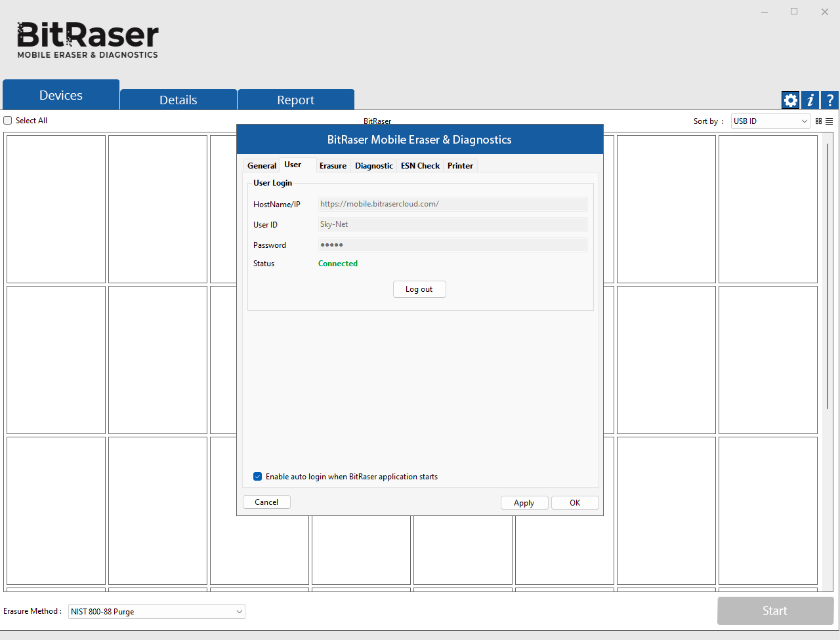
Task: Open the settings gear icon
Action: [791, 100]
